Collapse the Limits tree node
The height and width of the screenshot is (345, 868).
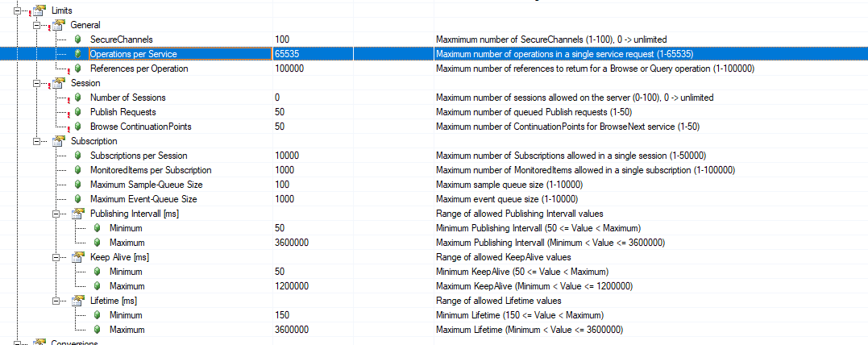(17, 10)
